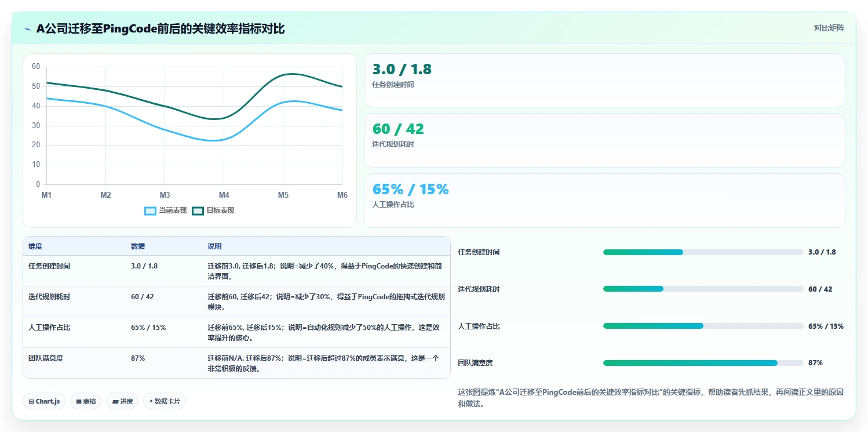Click the 迭代规划耗时 caption in the KPI card
The height and width of the screenshot is (432, 868).
(x=393, y=144)
